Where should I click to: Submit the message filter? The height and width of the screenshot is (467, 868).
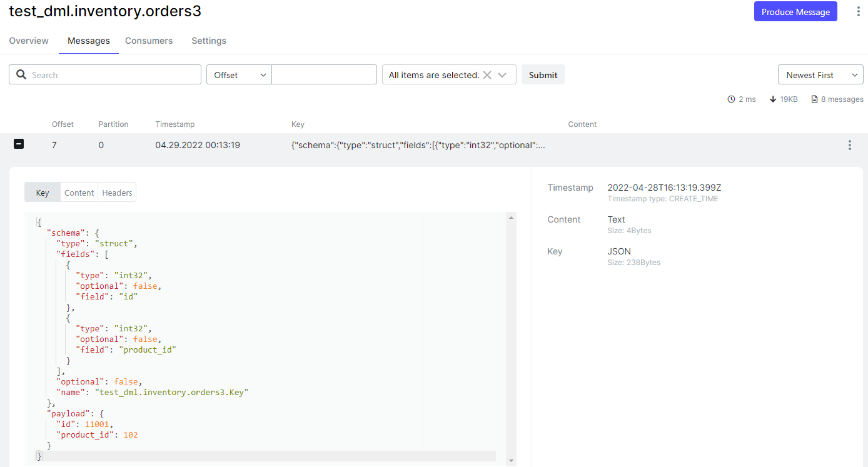point(543,75)
